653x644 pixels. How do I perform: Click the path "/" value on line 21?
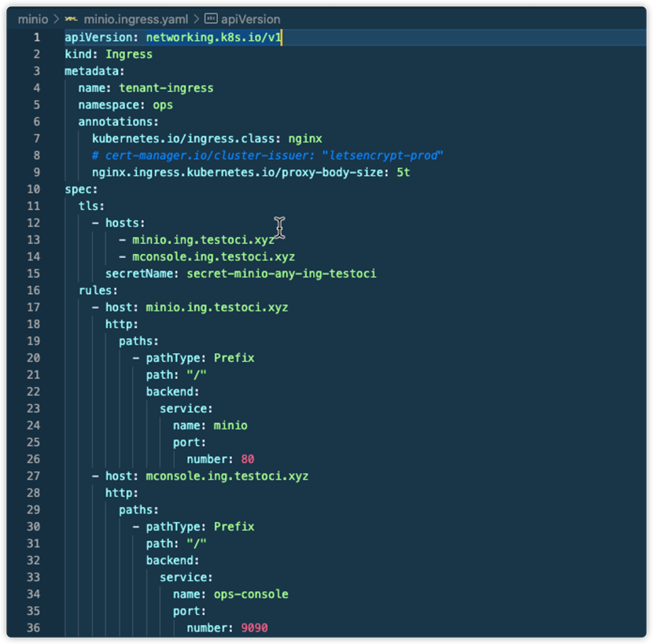(197, 375)
